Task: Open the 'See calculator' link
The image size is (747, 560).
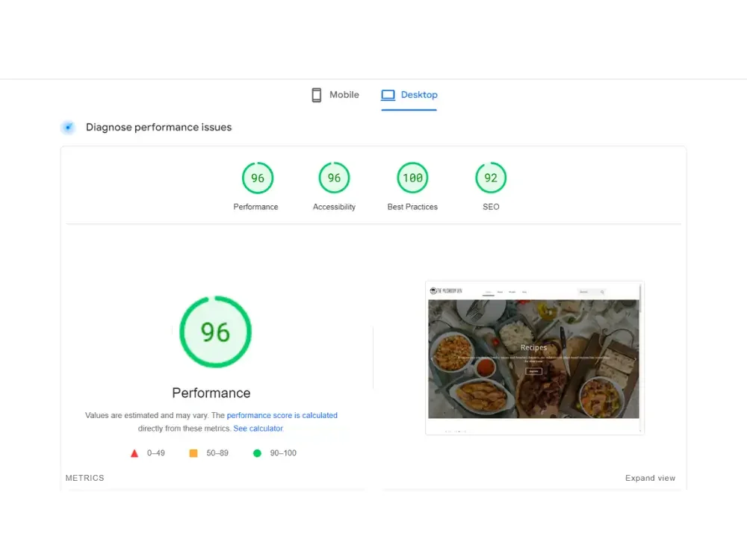Action: point(258,429)
